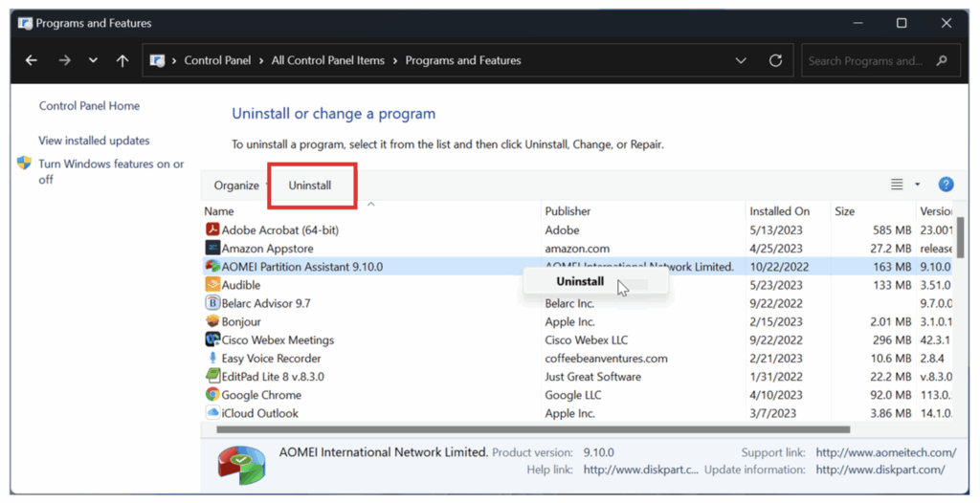Screen dimensions: 980x503
Task: Select the Bonjour entry
Action: pyautogui.click(x=241, y=321)
